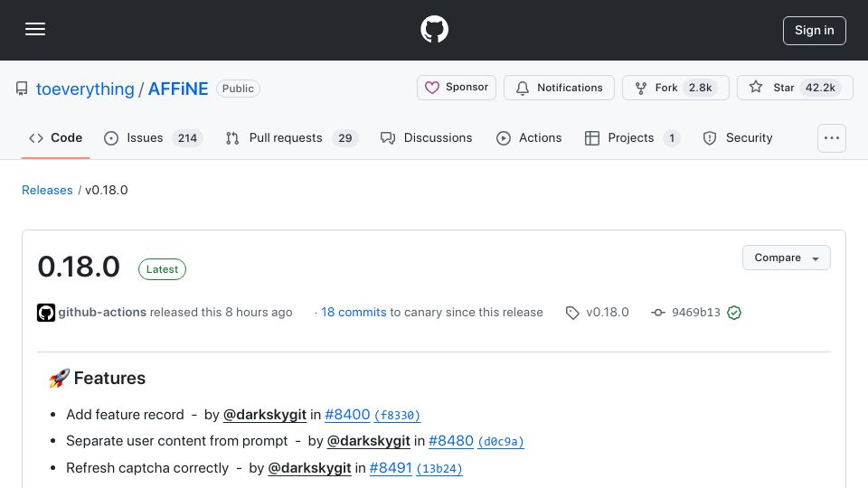Click the Sign in button
The height and width of the screenshot is (488, 868).
pos(815,31)
